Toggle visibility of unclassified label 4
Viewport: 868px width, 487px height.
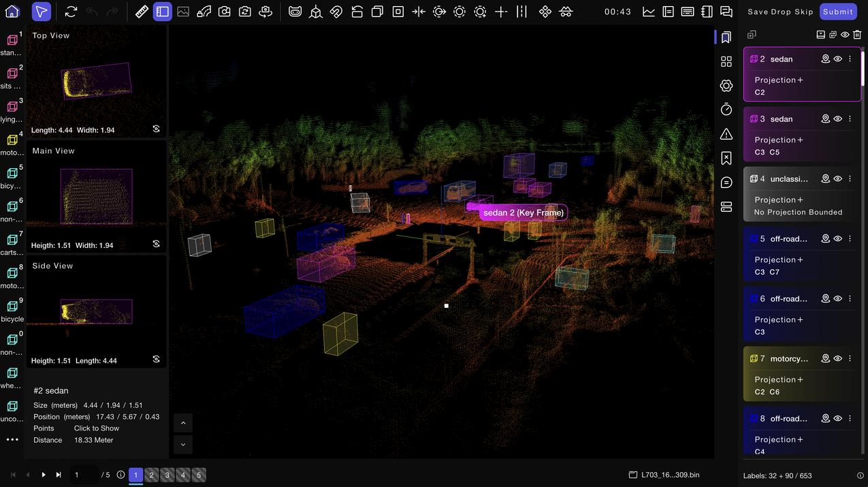coord(838,179)
